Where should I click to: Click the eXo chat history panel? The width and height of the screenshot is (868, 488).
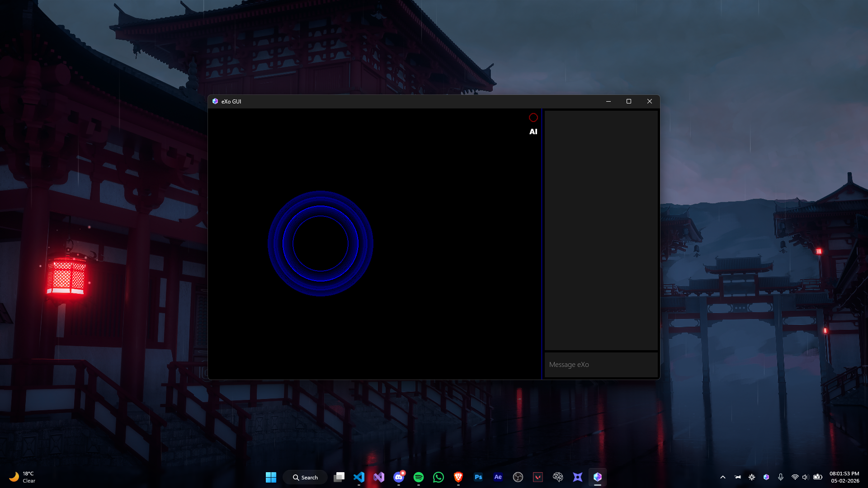click(601, 230)
